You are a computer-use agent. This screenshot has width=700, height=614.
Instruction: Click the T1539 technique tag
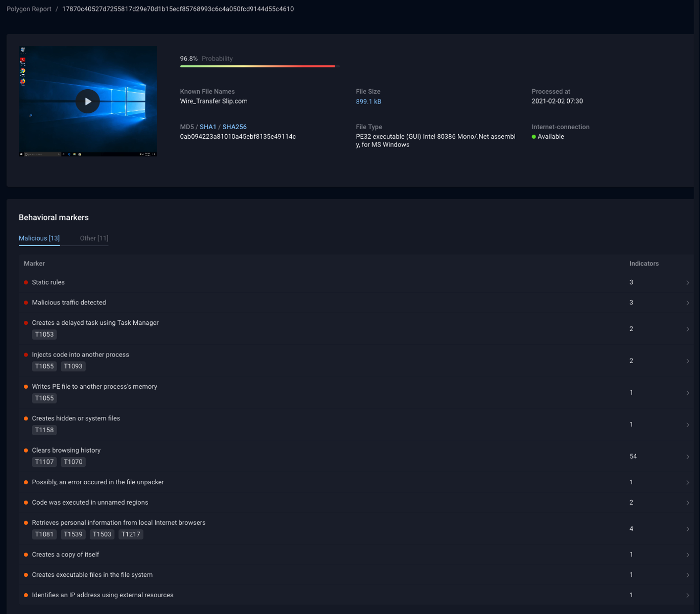(73, 534)
